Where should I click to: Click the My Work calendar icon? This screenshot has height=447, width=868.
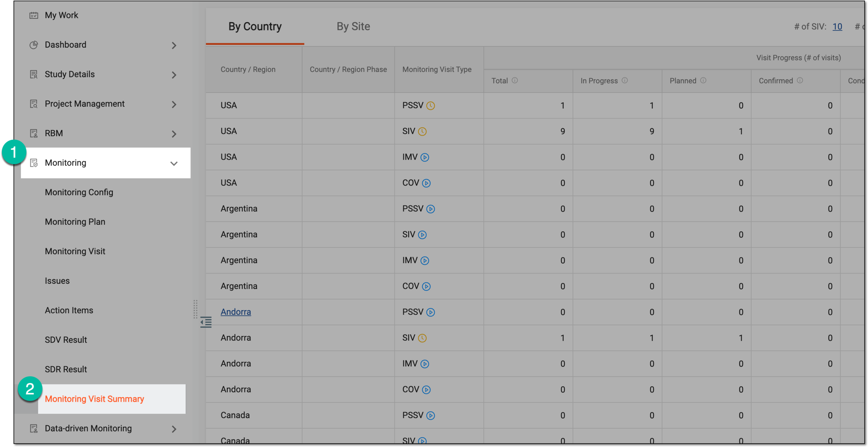pyautogui.click(x=34, y=15)
